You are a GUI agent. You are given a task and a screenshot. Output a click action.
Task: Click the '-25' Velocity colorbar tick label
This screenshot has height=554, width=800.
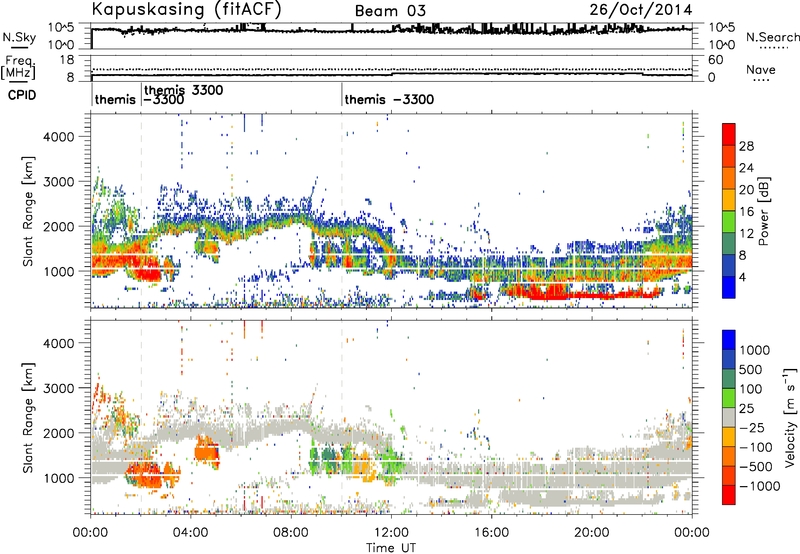751,428
